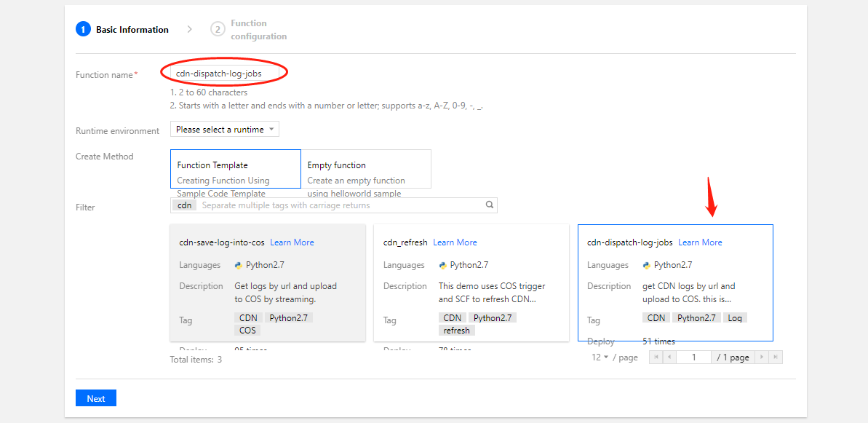This screenshot has height=423, width=868.
Task: Open items per page dropdown showing 12
Action: 600,357
